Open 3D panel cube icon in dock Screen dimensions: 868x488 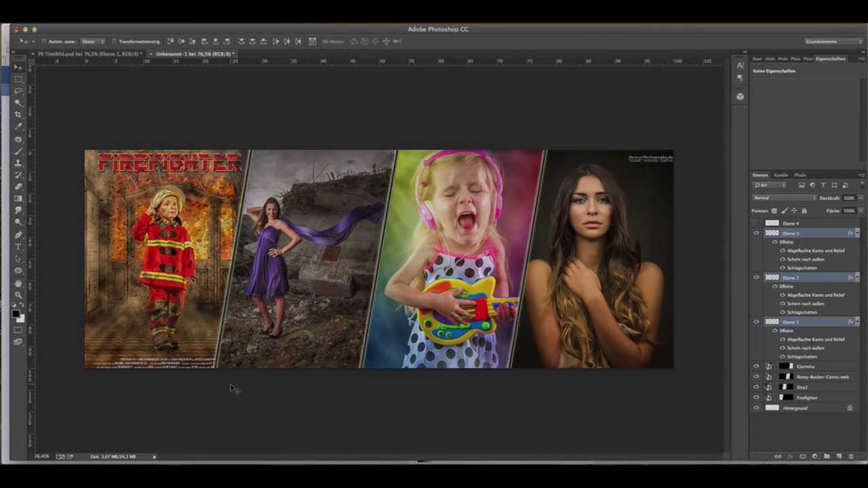tap(740, 96)
